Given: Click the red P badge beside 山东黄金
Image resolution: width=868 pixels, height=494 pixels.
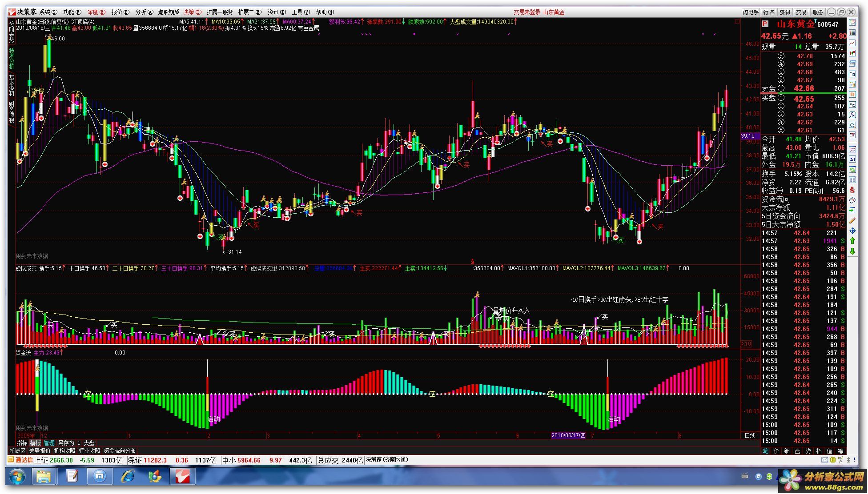Looking at the screenshot, I should coord(765,24).
